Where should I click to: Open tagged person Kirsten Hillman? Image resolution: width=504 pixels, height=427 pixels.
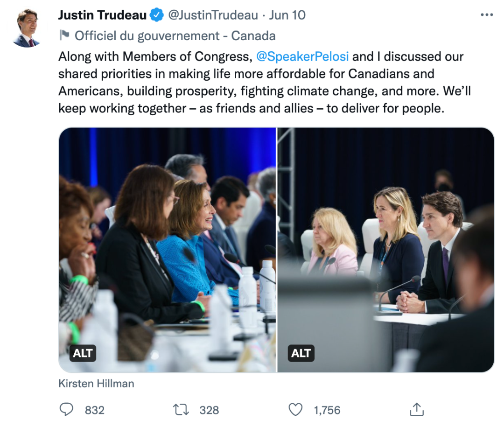coord(96,384)
